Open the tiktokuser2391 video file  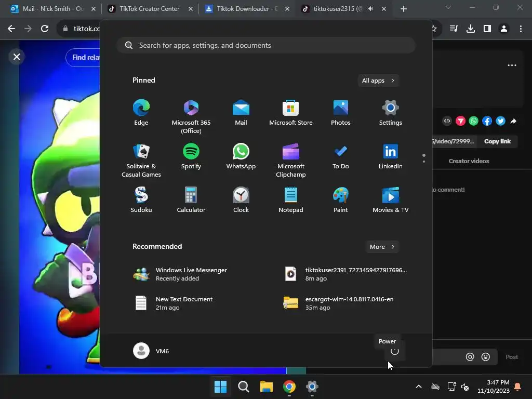point(346,274)
